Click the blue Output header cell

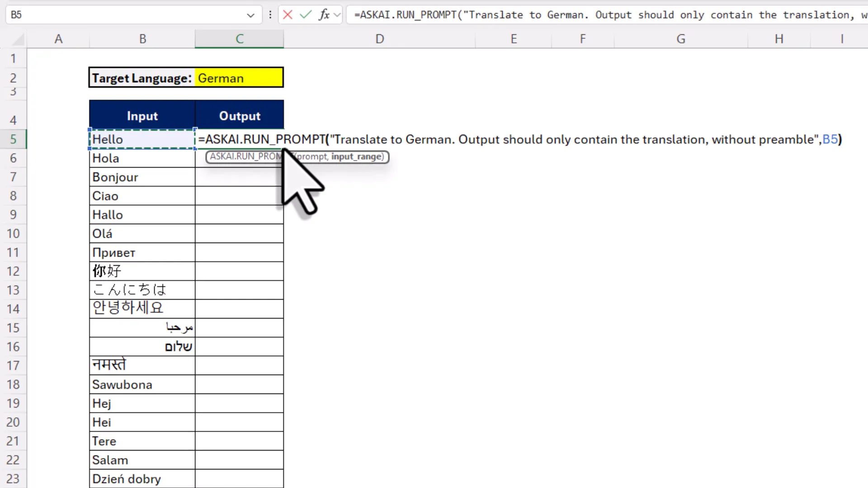(x=239, y=116)
